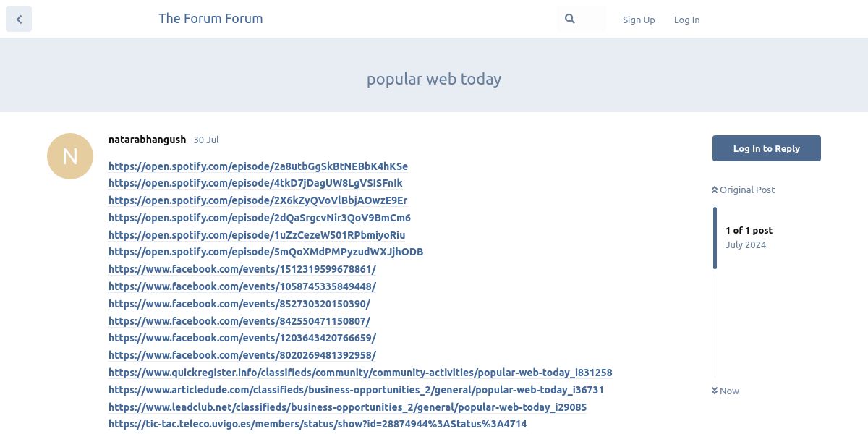Jump to Original Post in scrubber
868x434 pixels.
tap(743, 190)
